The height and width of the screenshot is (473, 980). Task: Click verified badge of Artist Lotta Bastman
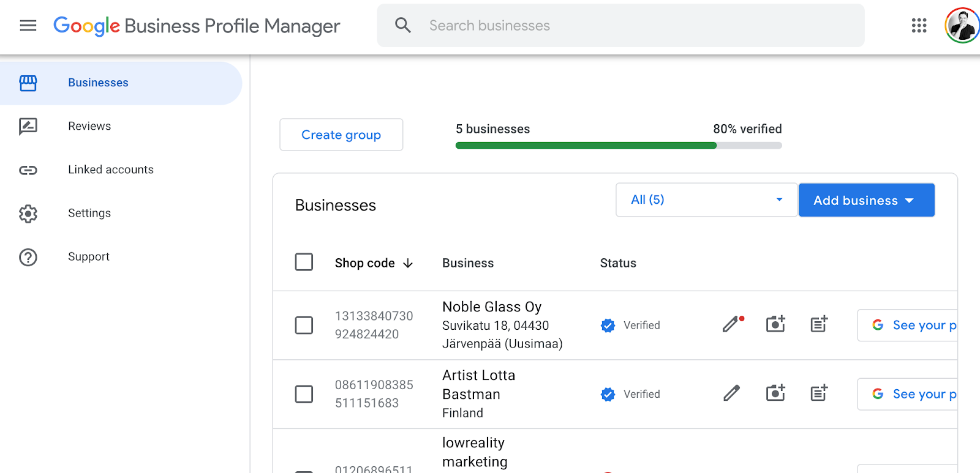608,394
